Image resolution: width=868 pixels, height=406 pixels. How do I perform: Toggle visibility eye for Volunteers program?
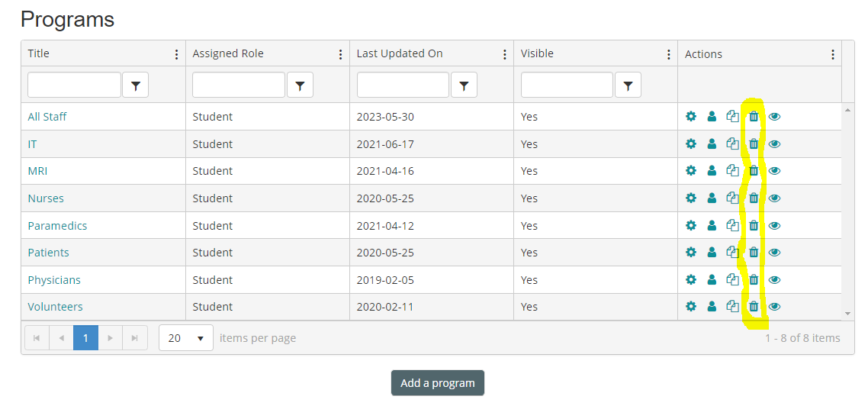point(775,307)
